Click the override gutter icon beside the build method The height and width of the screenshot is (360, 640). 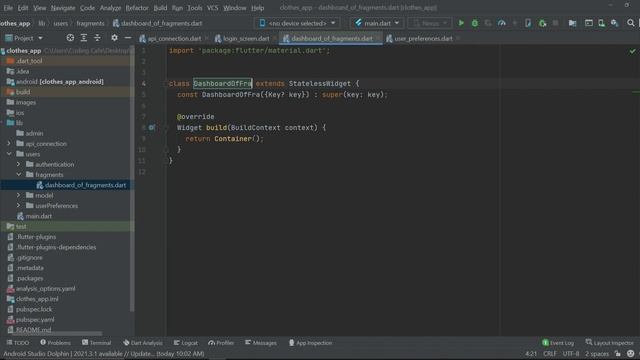pyautogui.click(x=152, y=128)
